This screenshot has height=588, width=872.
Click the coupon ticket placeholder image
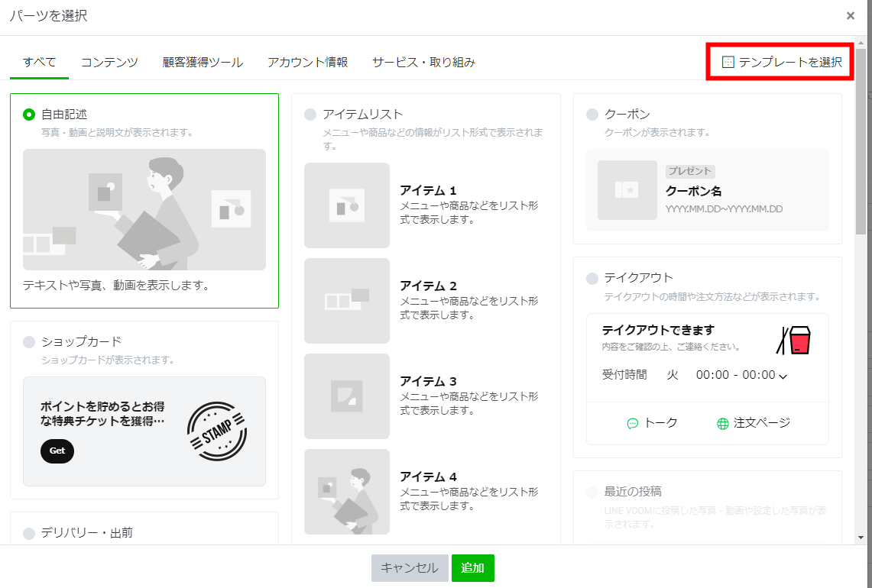pyautogui.click(x=627, y=190)
